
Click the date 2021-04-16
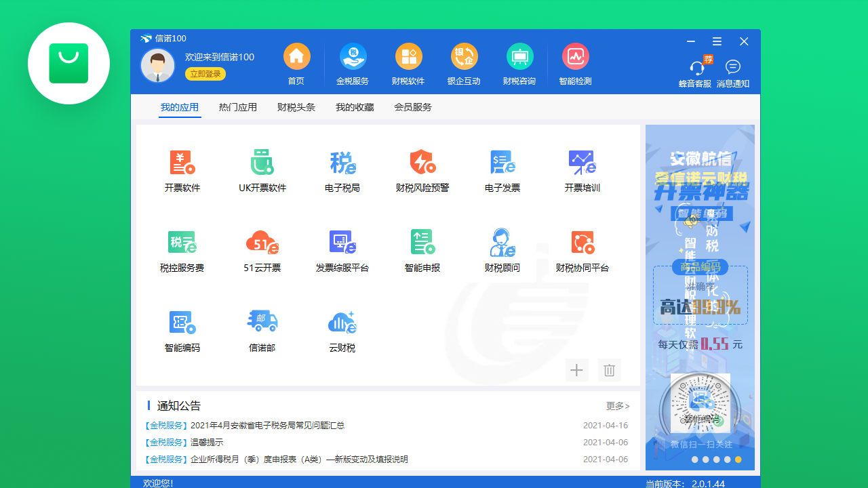pos(606,426)
